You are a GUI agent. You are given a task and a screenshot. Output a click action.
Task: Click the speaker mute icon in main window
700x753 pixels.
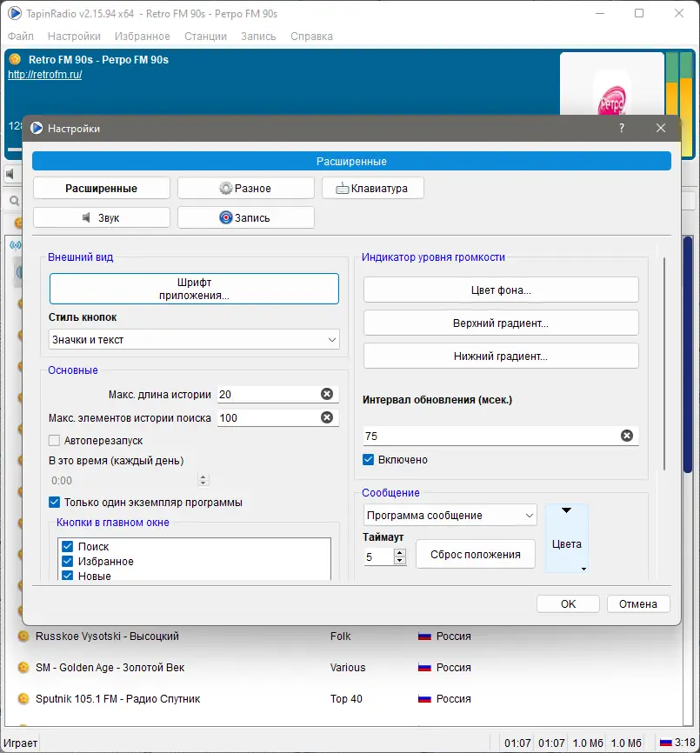point(10,174)
